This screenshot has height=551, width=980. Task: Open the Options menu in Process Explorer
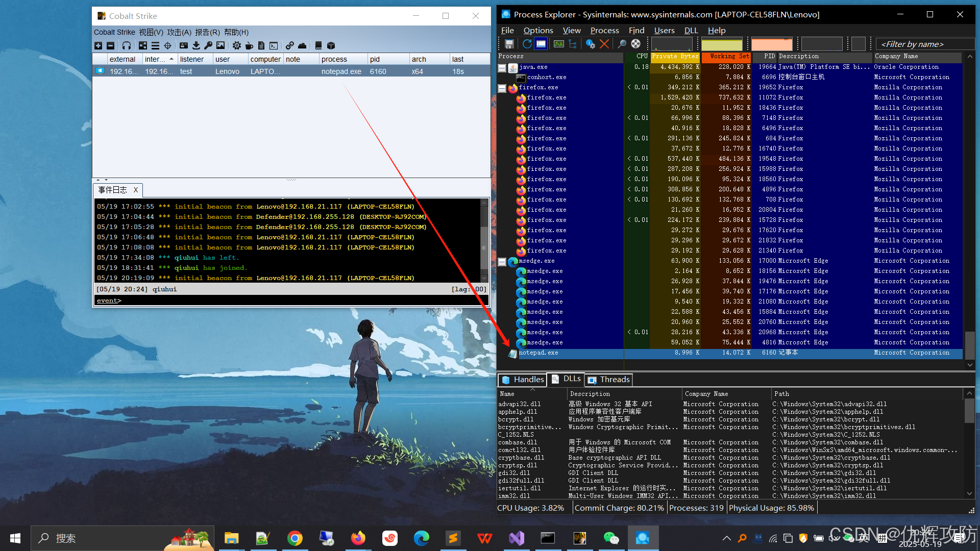(538, 30)
